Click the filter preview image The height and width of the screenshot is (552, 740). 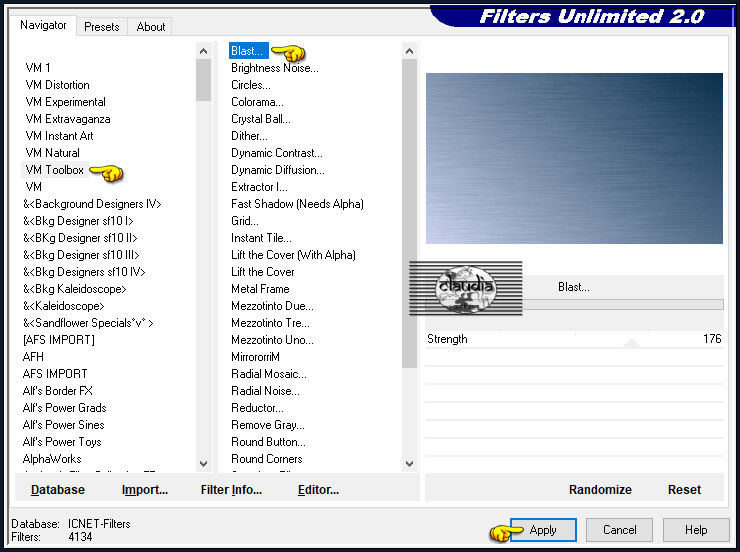pyautogui.click(x=574, y=159)
